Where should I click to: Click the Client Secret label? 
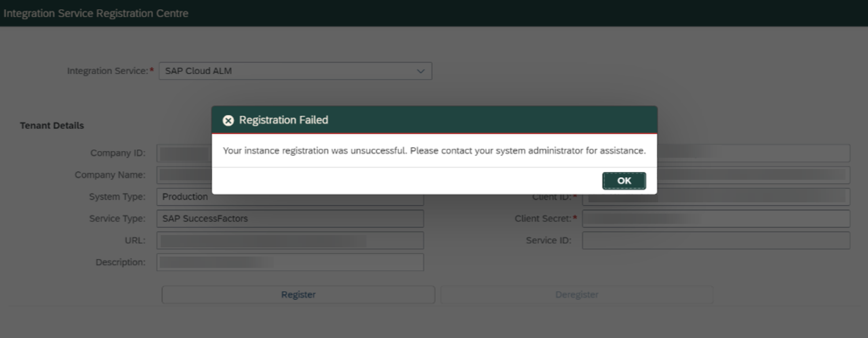543,219
